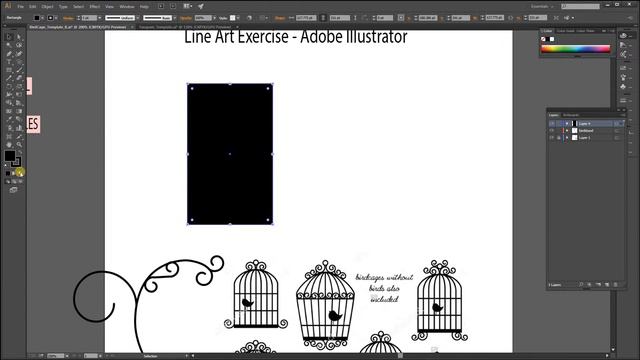Select the Width tool
The height and width of the screenshot is (360, 640).
[x=9, y=95]
